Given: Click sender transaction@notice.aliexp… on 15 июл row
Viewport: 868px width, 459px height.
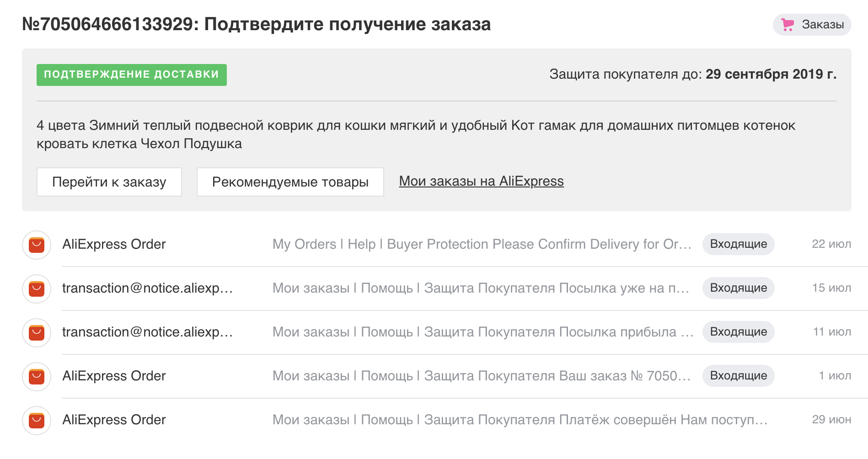Looking at the screenshot, I should pos(147,288).
